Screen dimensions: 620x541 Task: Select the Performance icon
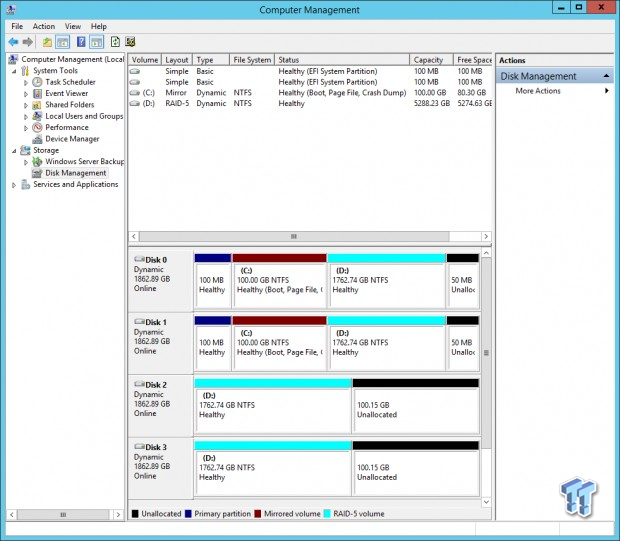37,127
